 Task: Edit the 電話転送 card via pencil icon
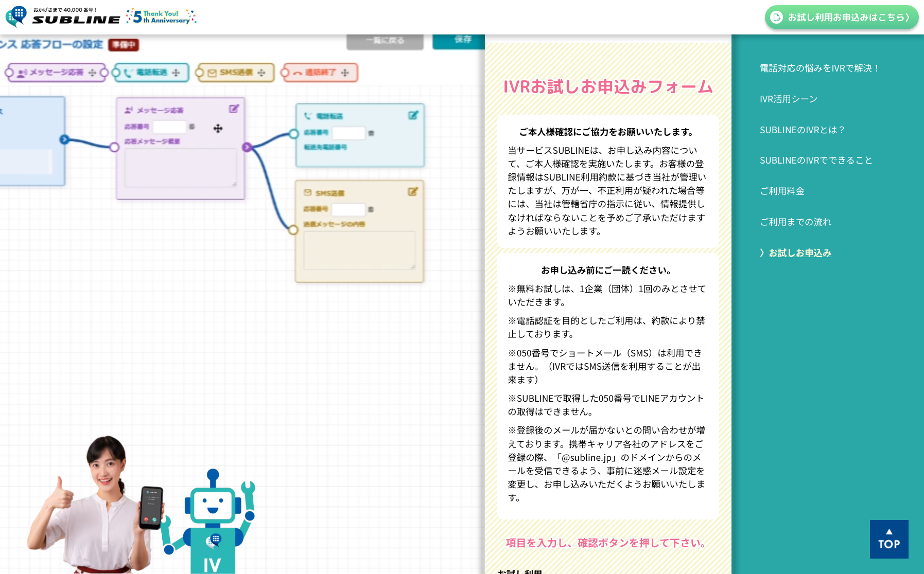(413, 115)
